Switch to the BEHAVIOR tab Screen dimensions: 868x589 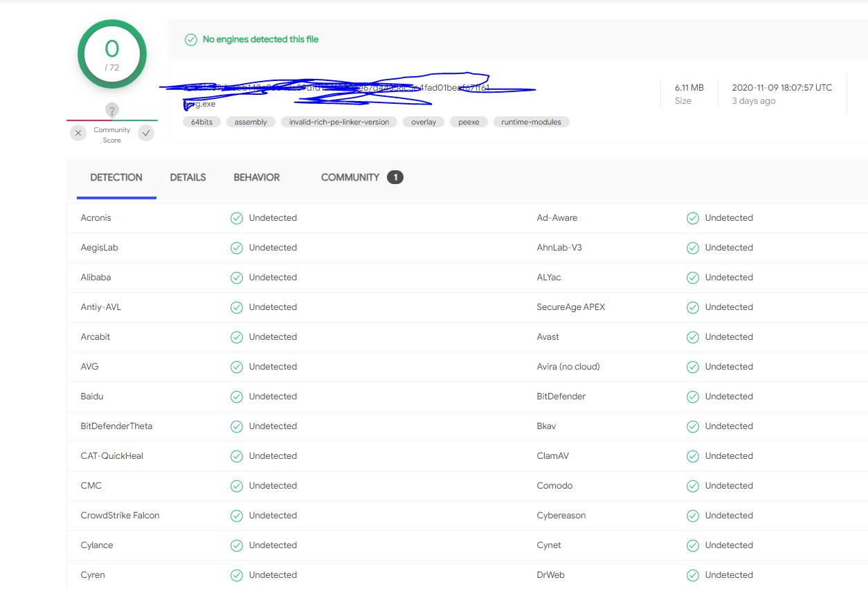(257, 178)
